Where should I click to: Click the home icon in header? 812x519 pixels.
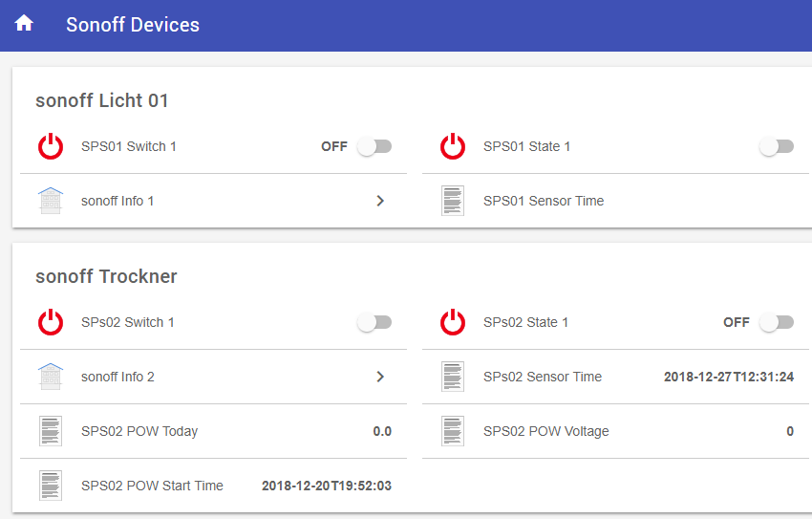(24, 24)
